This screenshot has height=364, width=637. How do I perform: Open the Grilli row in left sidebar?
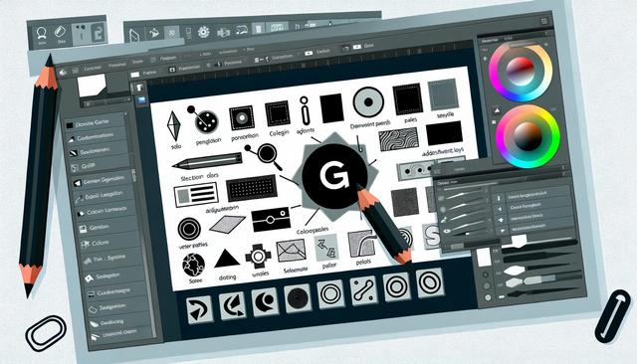100,166
